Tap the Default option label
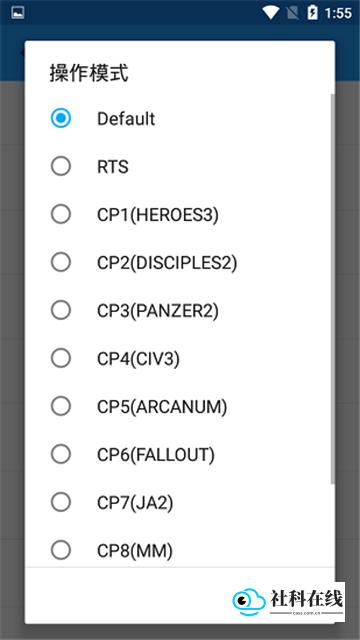Viewport: 360px width, 640px height. point(126,119)
